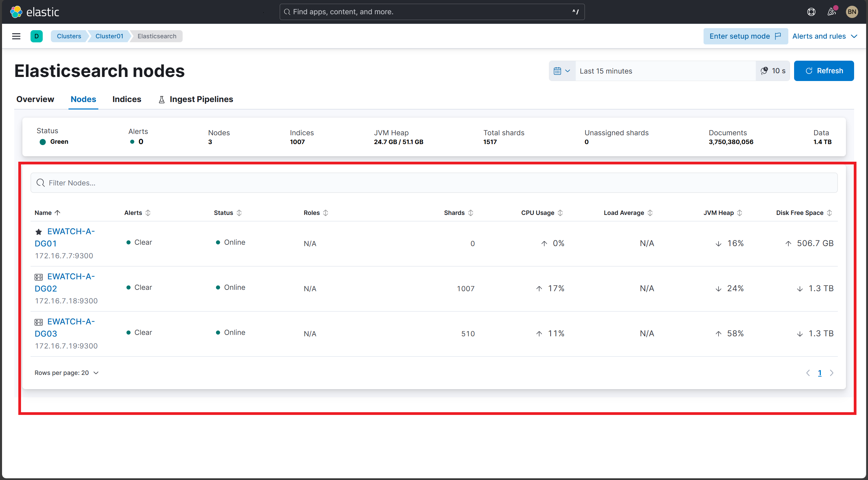Screen dimensions: 868x480
Task: Click the node icon beside EWATCH-A-DG03
Action: tap(38, 322)
